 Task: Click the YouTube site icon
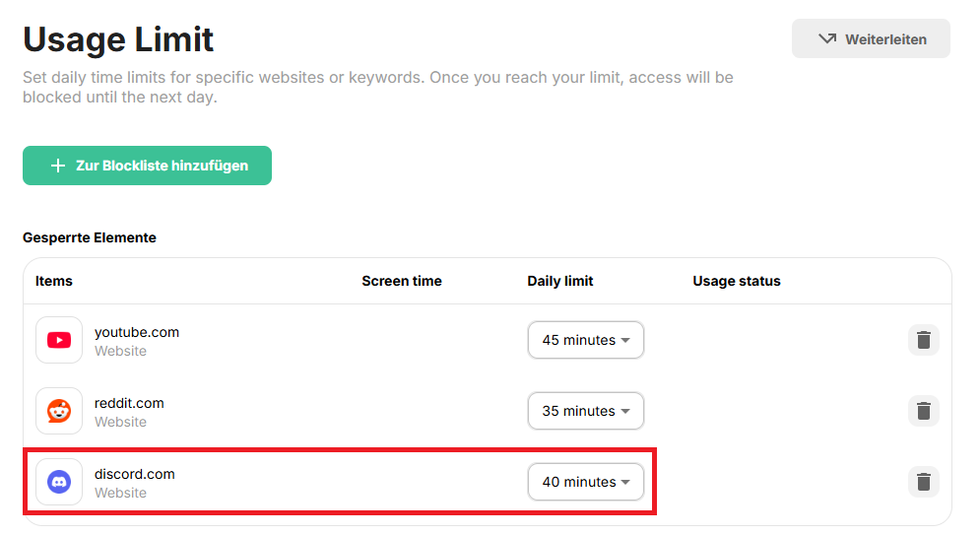click(x=59, y=340)
